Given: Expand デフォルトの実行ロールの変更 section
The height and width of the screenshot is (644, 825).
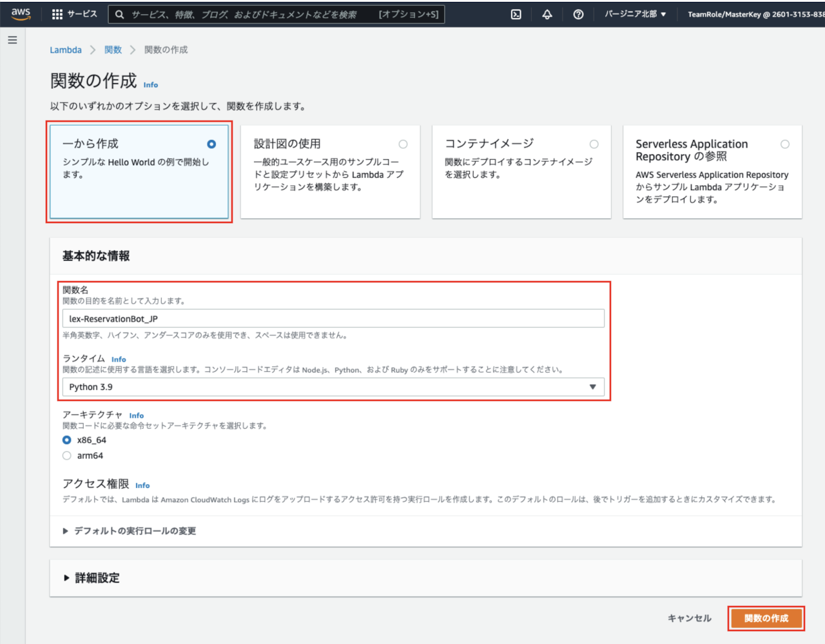Looking at the screenshot, I should pos(130,531).
